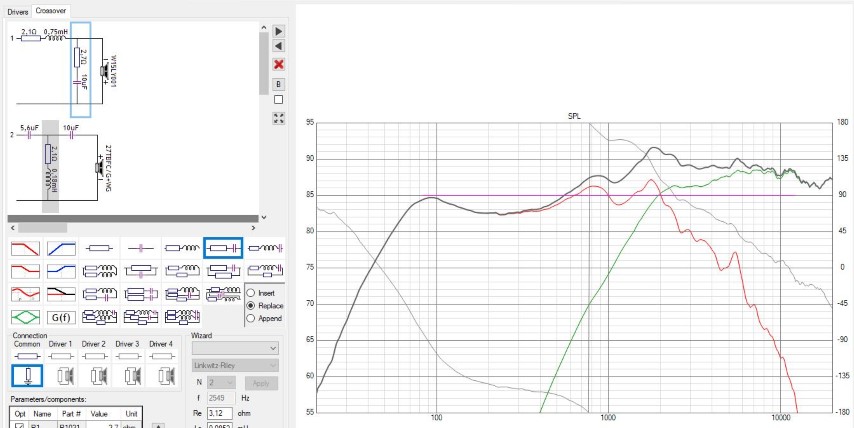This screenshot has width=854, height=428.
Task: Click the Opt column header
Action: [20, 413]
